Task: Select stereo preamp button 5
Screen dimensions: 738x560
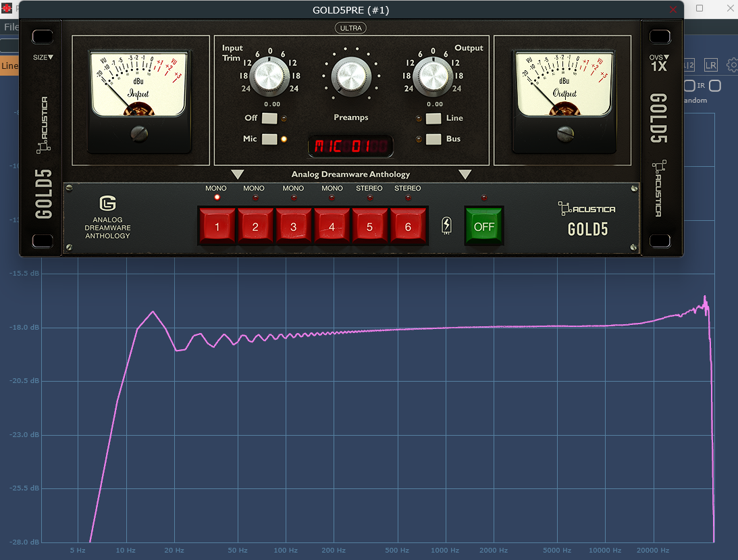Action: click(x=369, y=226)
